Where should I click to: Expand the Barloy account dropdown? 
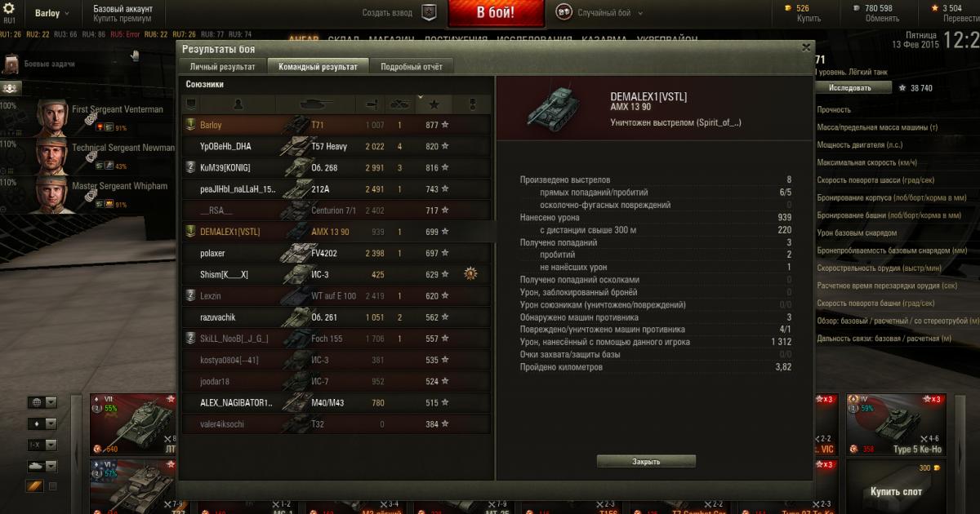[x=51, y=13]
